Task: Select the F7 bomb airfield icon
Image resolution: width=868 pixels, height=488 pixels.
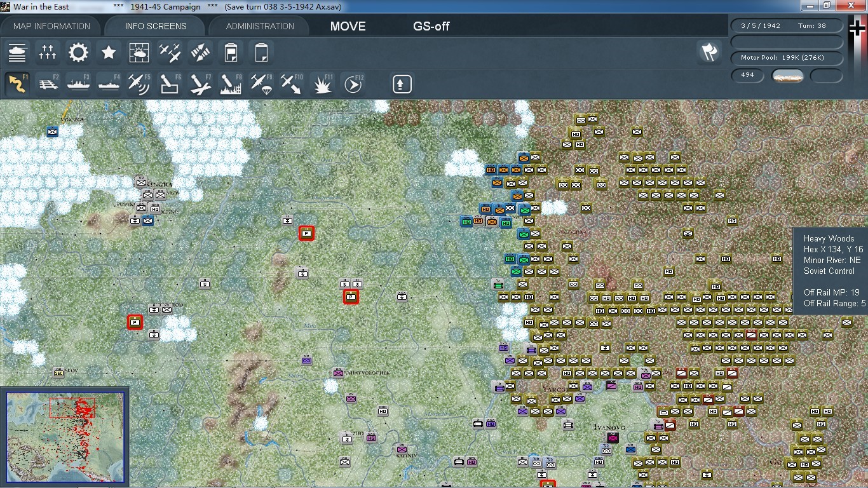Action: click(200, 84)
